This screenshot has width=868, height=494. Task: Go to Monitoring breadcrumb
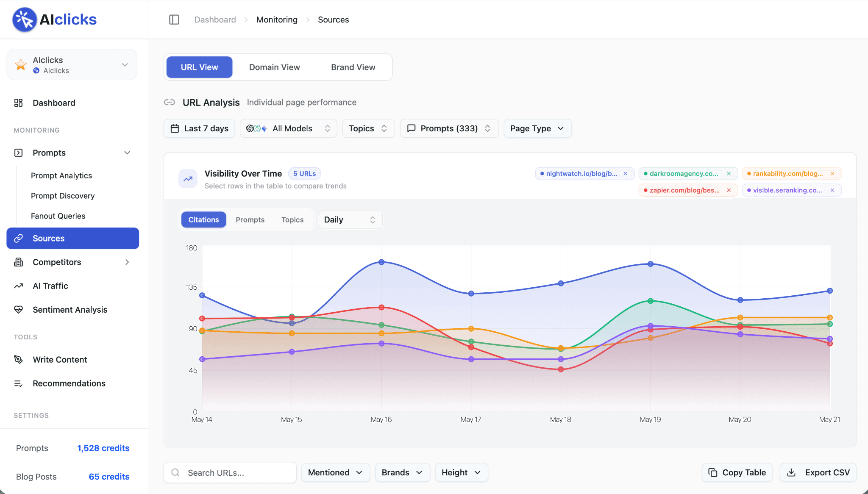[277, 19]
